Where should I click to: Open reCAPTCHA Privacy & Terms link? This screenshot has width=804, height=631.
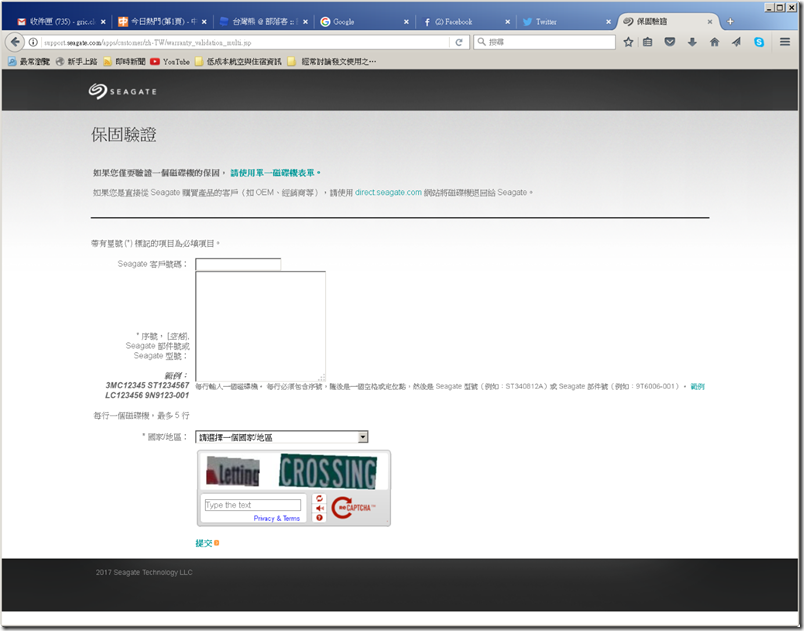point(276,518)
